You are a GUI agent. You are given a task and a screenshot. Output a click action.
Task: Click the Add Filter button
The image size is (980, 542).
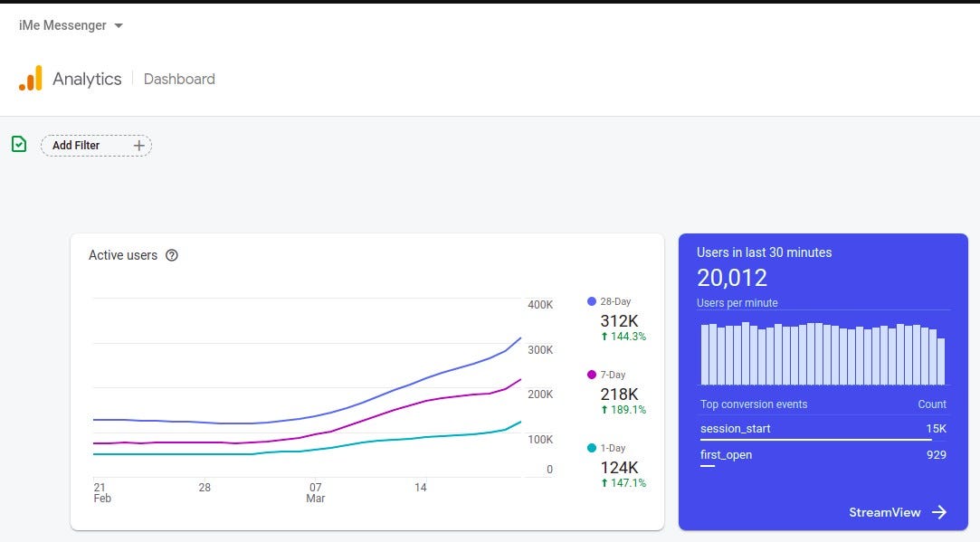pyautogui.click(x=96, y=146)
